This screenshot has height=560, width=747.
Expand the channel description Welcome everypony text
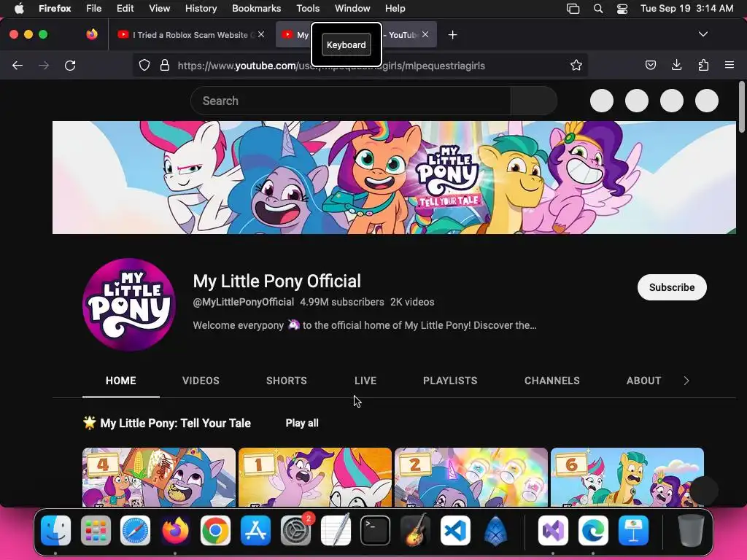click(x=365, y=325)
